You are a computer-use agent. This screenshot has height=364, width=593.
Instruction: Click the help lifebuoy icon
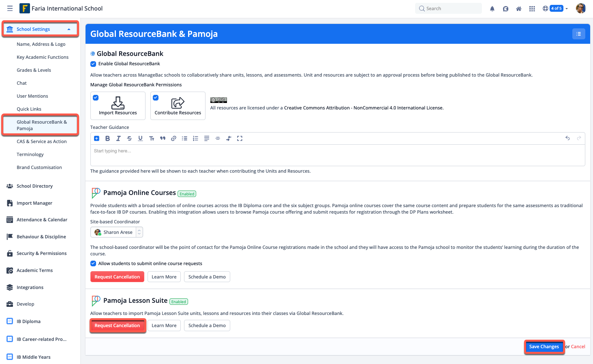[x=545, y=9]
